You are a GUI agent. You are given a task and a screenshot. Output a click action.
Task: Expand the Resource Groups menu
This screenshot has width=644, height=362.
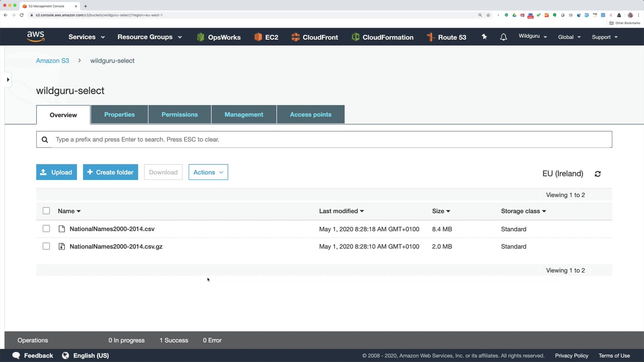[x=149, y=37]
